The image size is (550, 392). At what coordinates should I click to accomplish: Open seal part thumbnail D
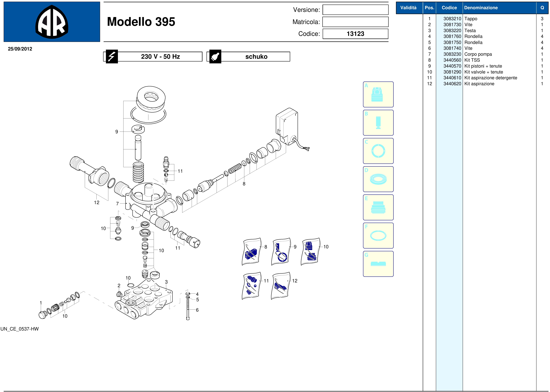click(378, 179)
